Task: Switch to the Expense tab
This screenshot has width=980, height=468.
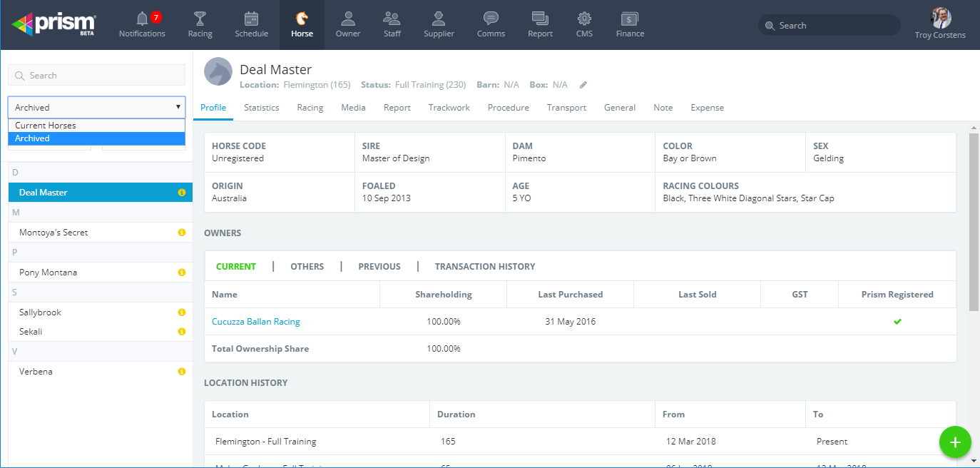Action: (x=707, y=108)
